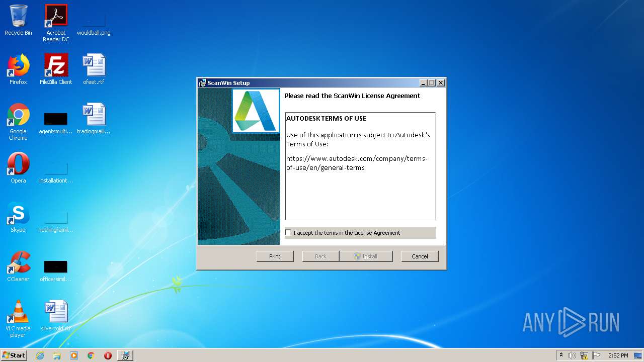644x362 pixels.
Task: Open the volume speaker tray icon
Action: tap(572, 355)
